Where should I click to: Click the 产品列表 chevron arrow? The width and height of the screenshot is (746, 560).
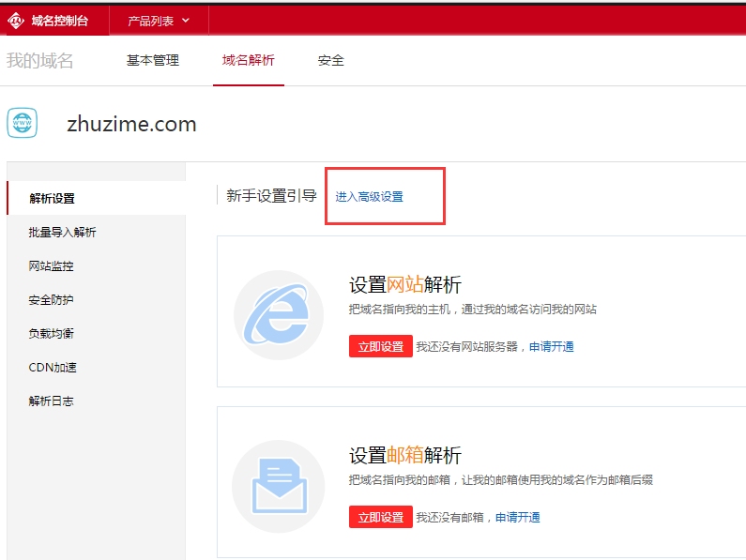tap(186, 21)
